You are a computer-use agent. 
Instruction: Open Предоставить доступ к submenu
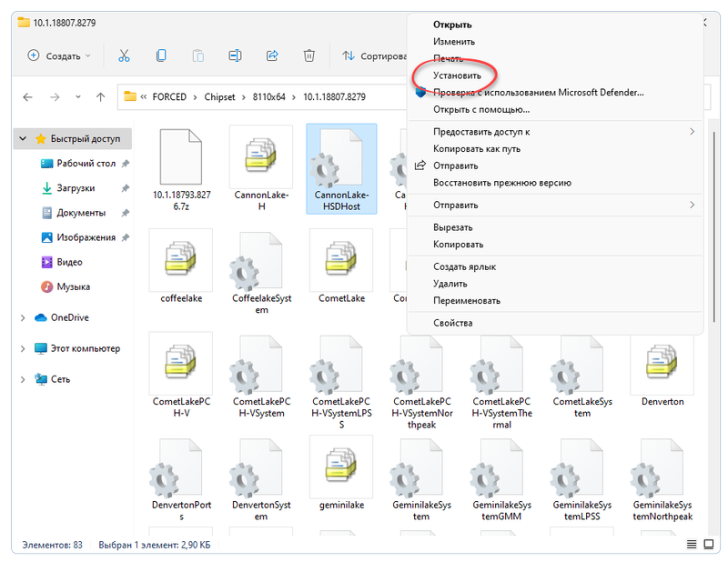pos(481,132)
